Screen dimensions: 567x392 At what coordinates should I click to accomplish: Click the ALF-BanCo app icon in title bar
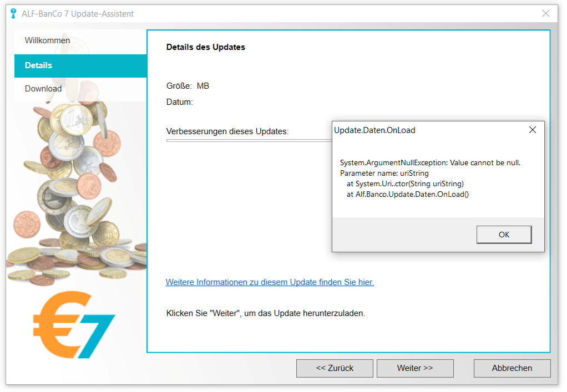[13, 14]
